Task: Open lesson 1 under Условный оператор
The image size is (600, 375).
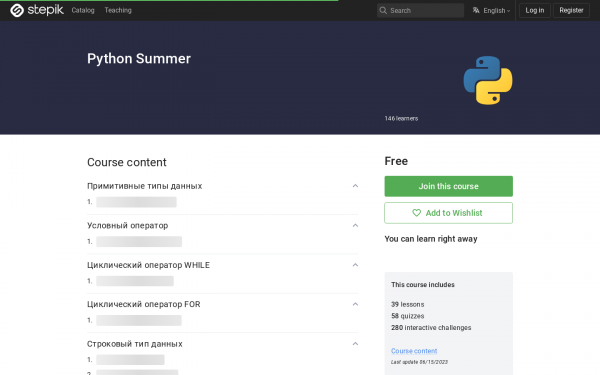Action: click(x=139, y=241)
